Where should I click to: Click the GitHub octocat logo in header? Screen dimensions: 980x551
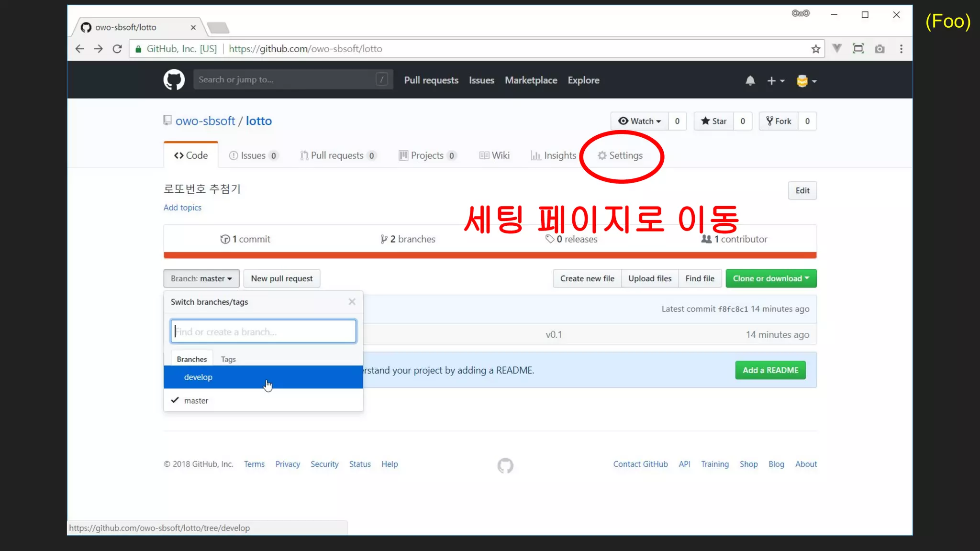174,80
